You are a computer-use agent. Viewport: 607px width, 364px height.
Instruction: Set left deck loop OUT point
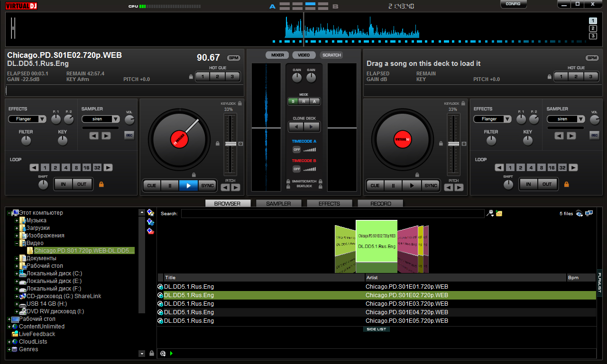click(x=82, y=184)
